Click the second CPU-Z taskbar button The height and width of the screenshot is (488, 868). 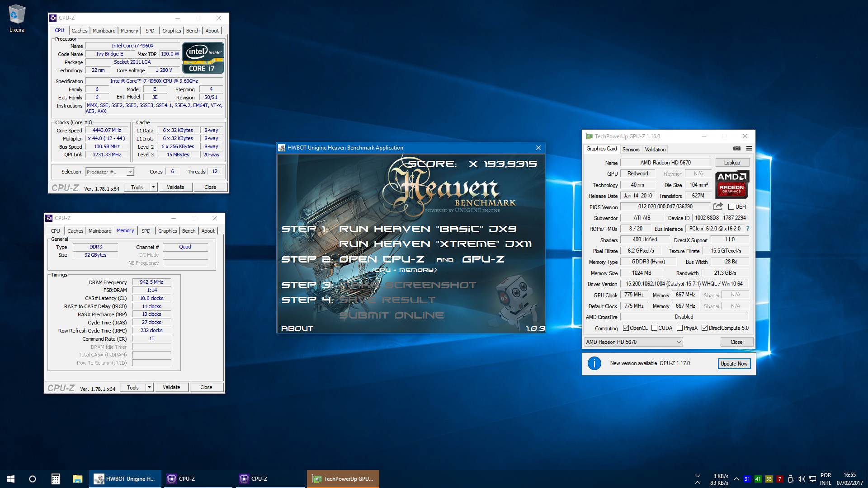(x=270, y=479)
